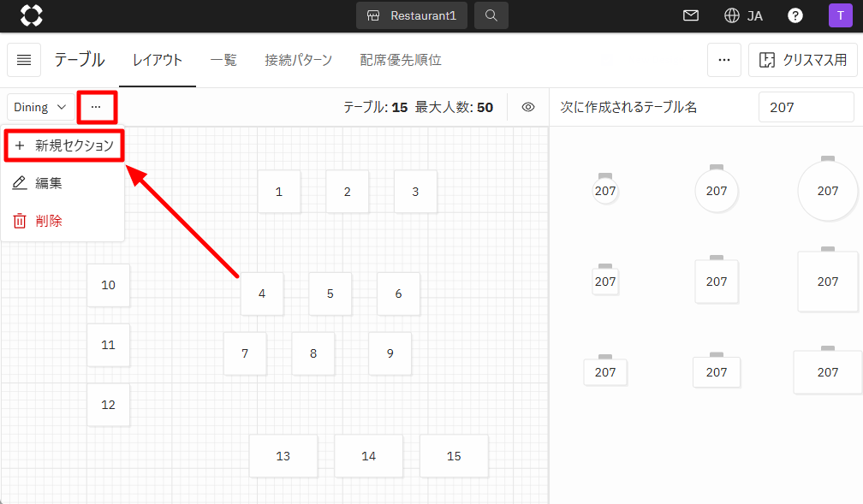Select the small square table template

605,282
